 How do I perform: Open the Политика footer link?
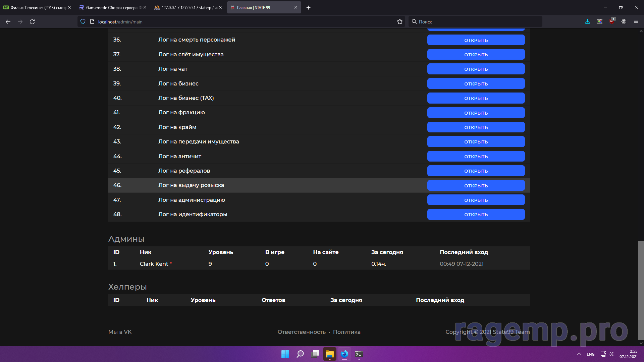coord(346,332)
